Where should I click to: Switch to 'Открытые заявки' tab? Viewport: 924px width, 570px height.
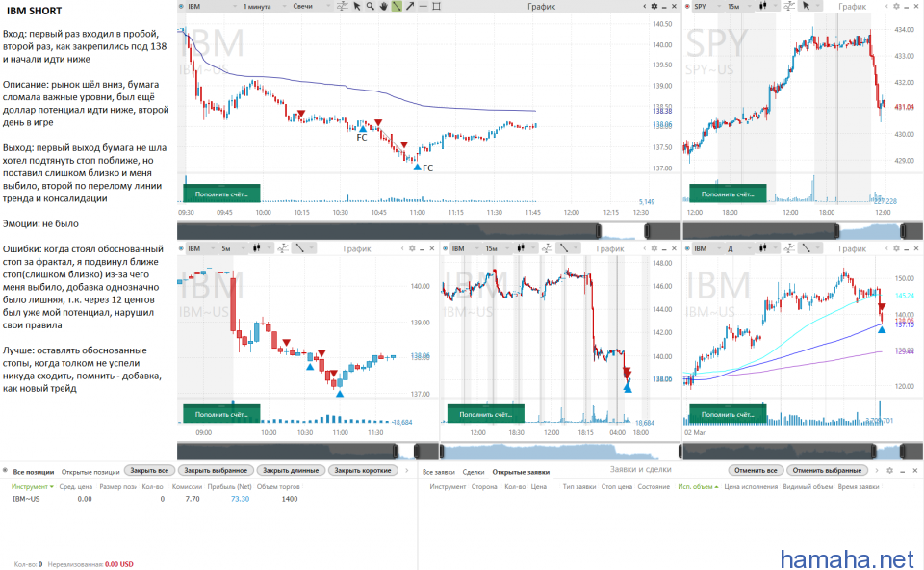point(521,472)
